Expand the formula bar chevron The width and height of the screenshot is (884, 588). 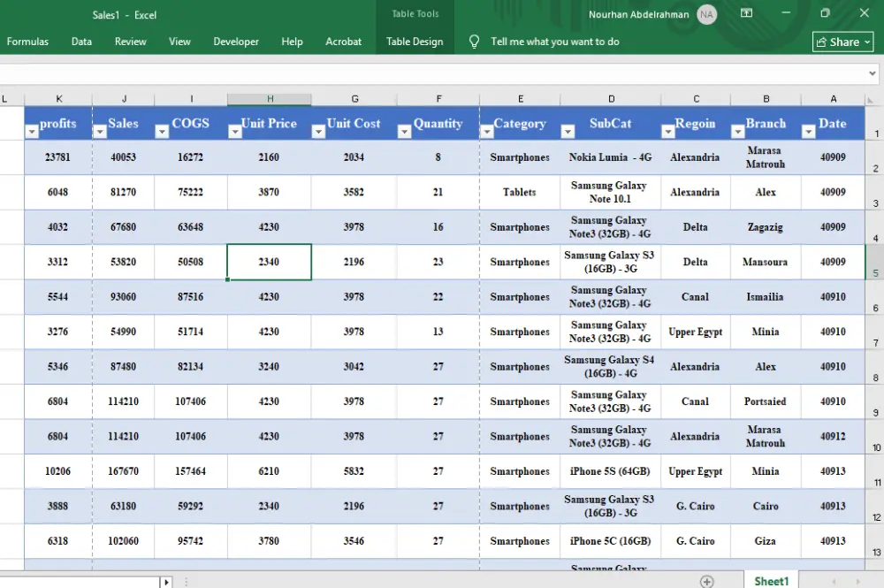click(x=873, y=73)
